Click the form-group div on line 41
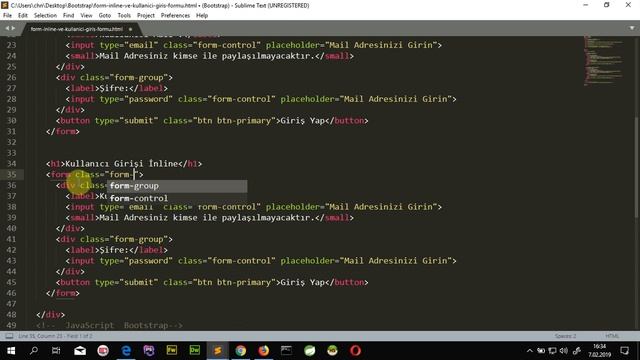The width and height of the screenshot is (640, 360). pos(114,239)
